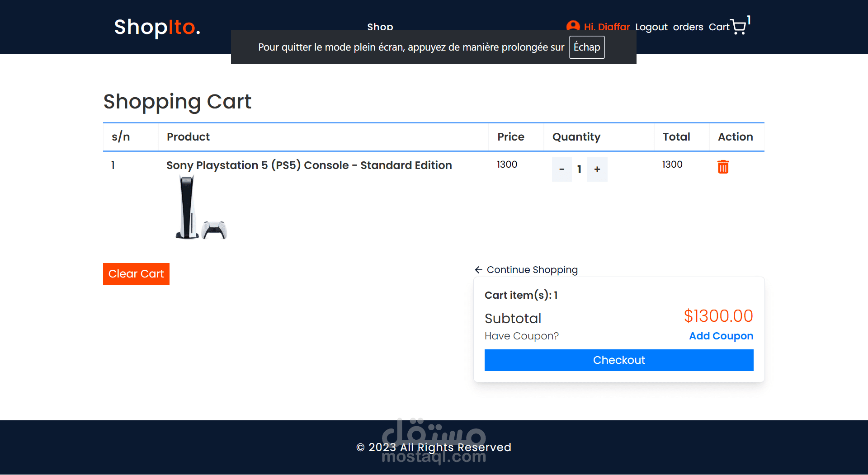Decrease quantity with the minus button

562,169
